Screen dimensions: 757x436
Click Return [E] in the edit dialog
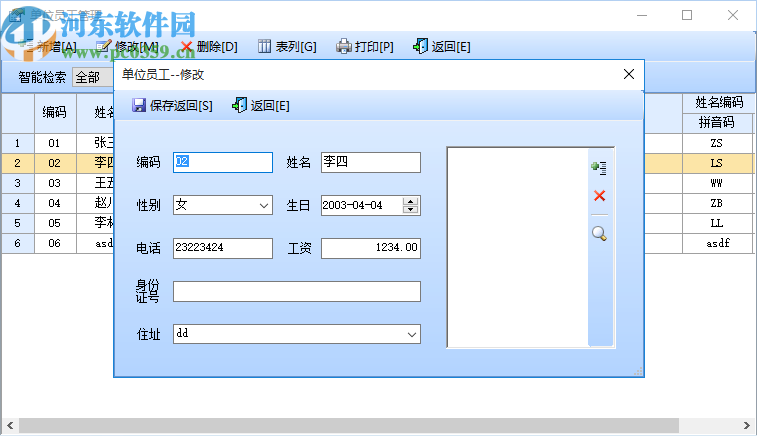pyautogui.click(x=261, y=105)
